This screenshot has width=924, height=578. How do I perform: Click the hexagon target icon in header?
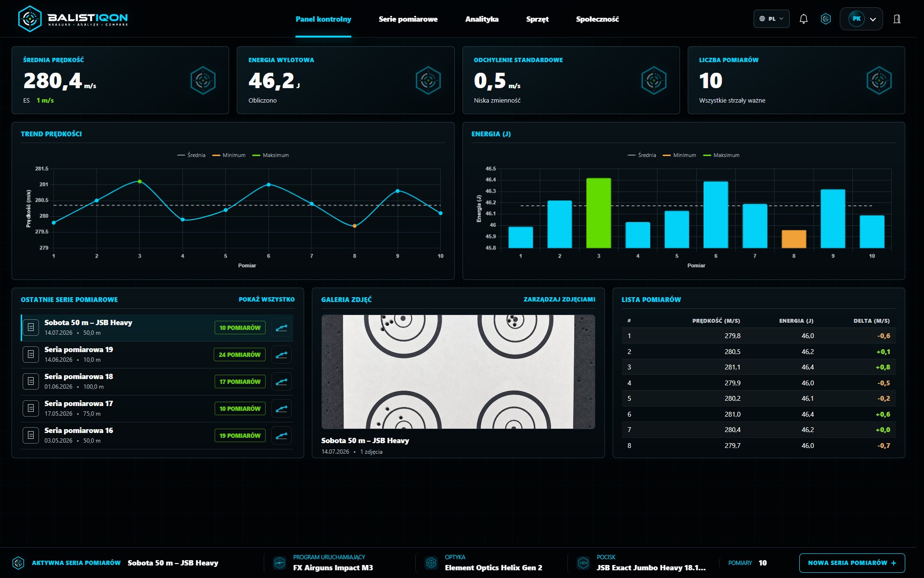(x=826, y=19)
